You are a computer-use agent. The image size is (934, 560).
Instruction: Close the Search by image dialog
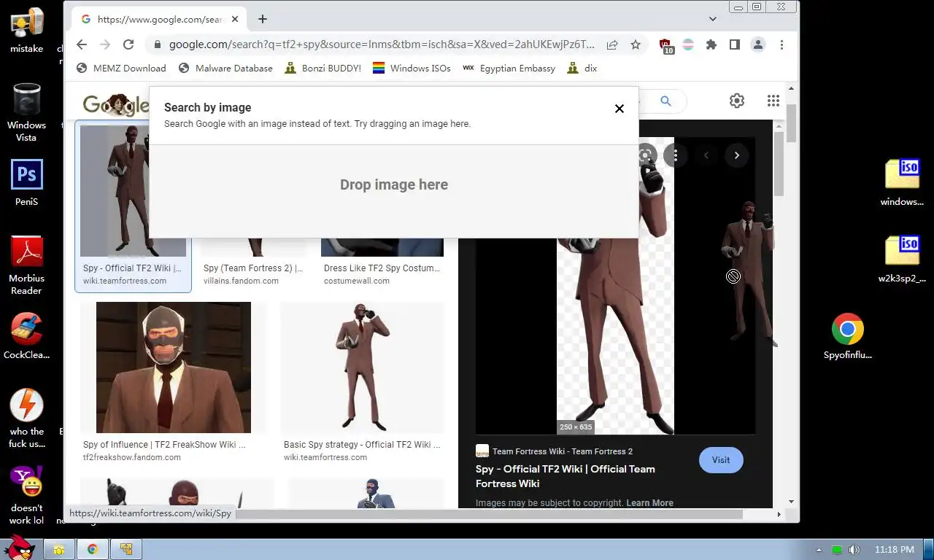point(619,109)
